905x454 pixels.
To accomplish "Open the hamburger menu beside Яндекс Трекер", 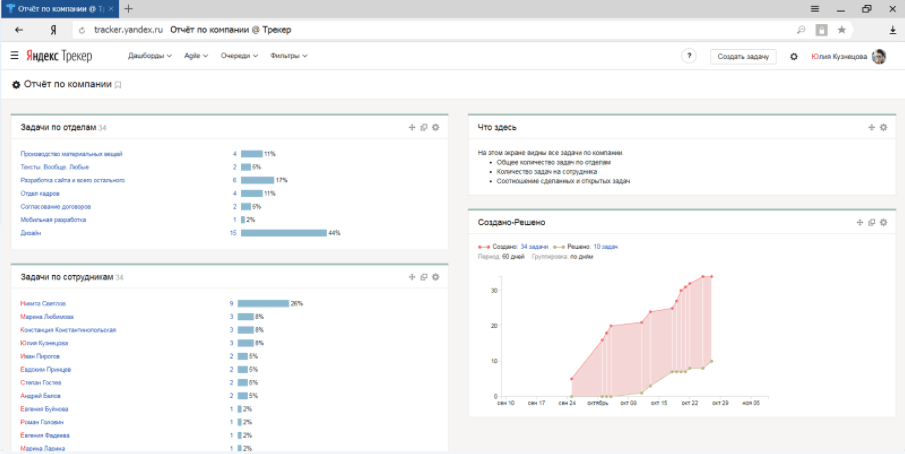I will 14,56.
